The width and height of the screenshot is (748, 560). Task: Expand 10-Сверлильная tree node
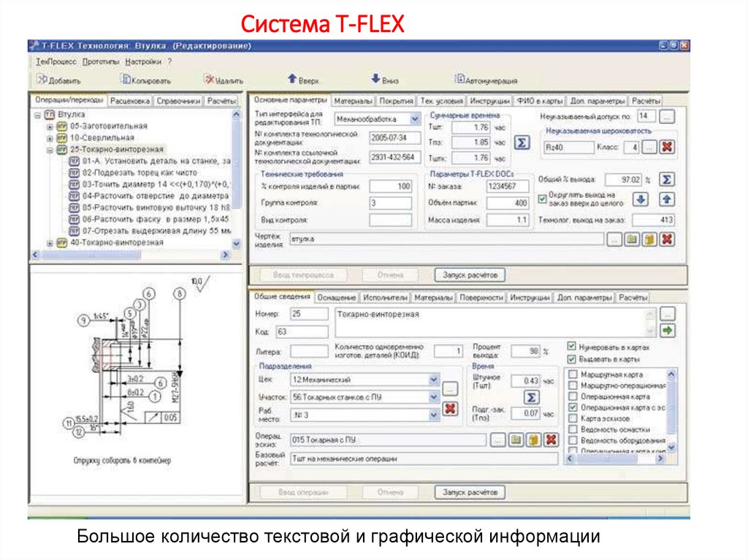[x=50, y=138]
